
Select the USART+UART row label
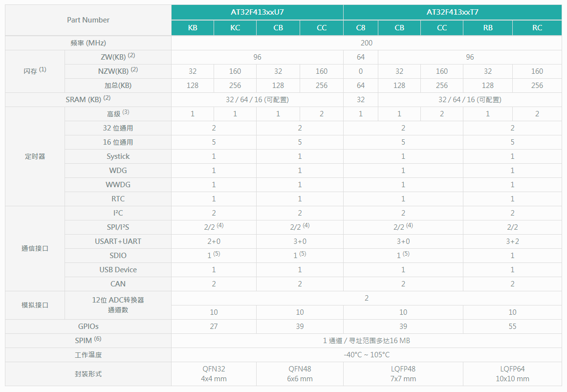pyautogui.click(x=118, y=241)
